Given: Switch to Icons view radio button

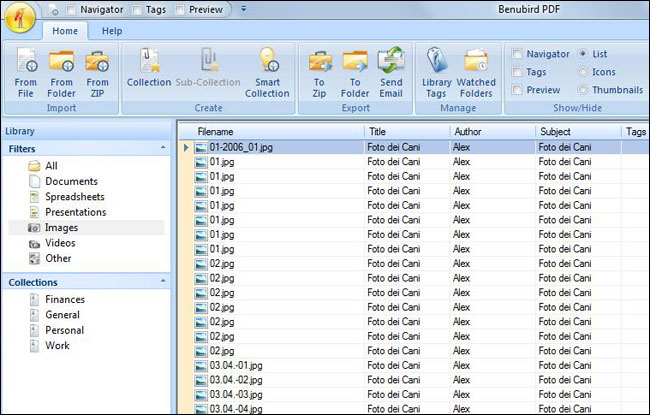Looking at the screenshot, I should click(x=582, y=72).
